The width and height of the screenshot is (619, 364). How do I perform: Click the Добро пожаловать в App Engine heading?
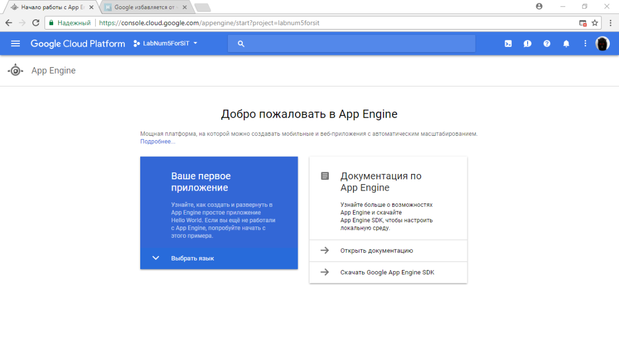[x=309, y=114]
